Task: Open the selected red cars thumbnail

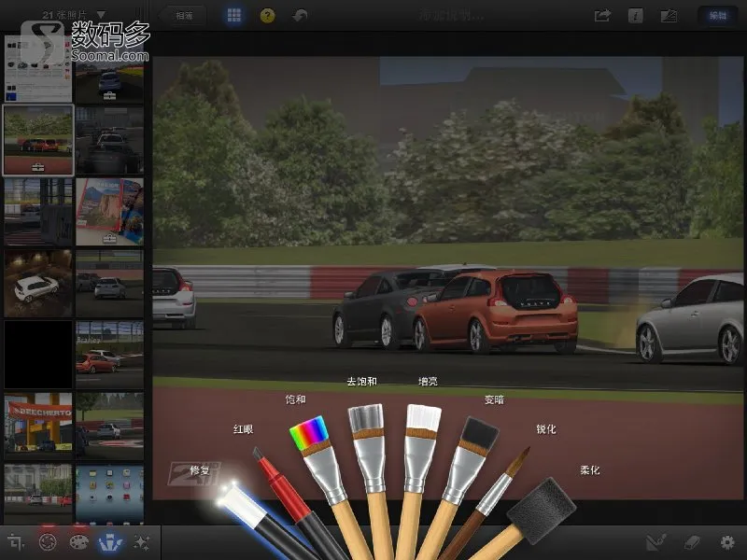Action: 38,140
